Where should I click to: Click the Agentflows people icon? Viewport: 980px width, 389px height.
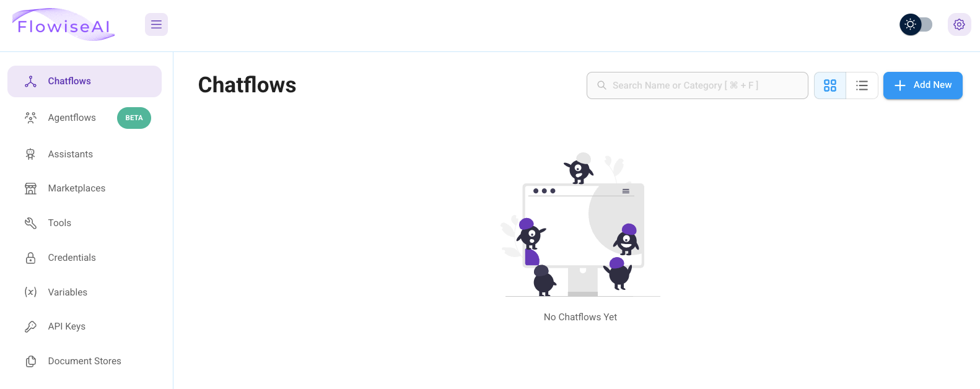30,118
